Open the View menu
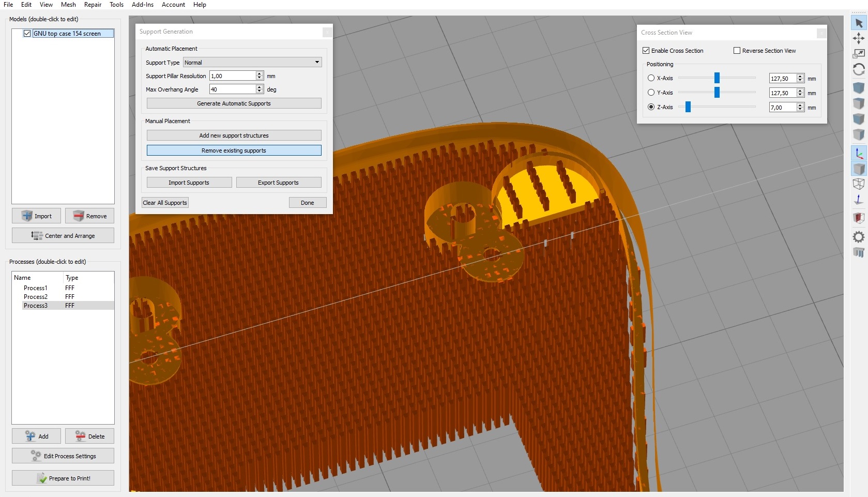 coord(46,5)
